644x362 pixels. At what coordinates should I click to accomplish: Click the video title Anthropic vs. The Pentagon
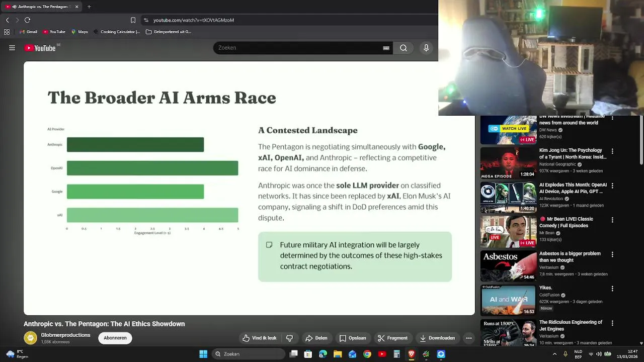coord(104,324)
